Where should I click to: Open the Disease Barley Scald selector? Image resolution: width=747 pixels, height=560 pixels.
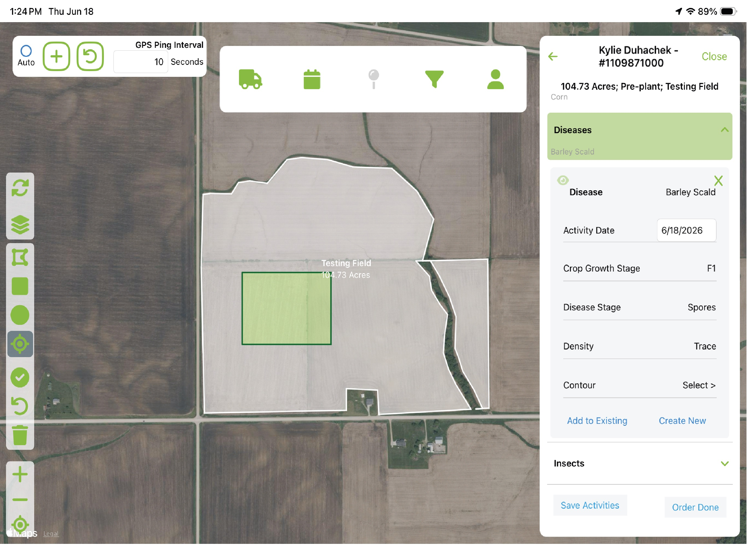click(x=640, y=192)
